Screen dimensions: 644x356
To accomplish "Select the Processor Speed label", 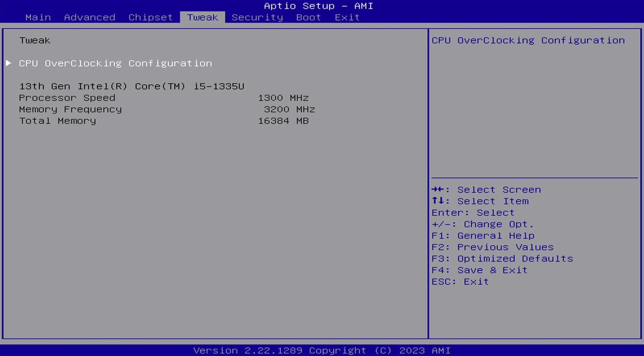I will pyautogui.click(x=67, y=98).
